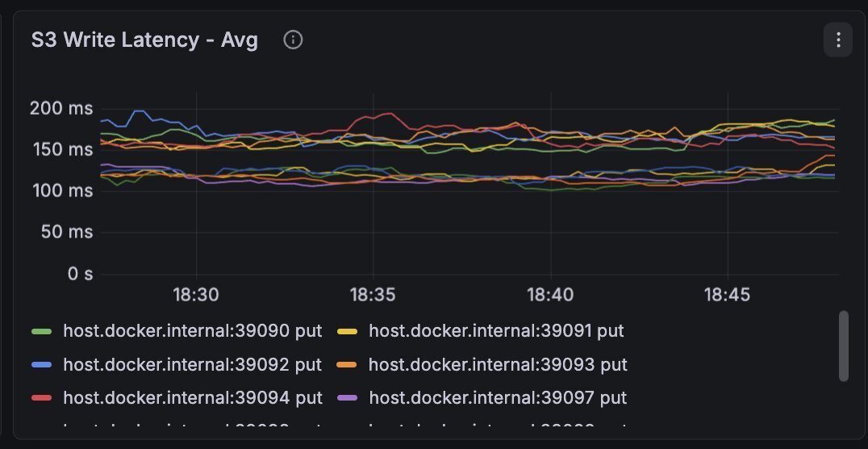Isolate host.docker.internal:39091 put legend entry
Screen dimensions: 868x449
click(497, 331)
